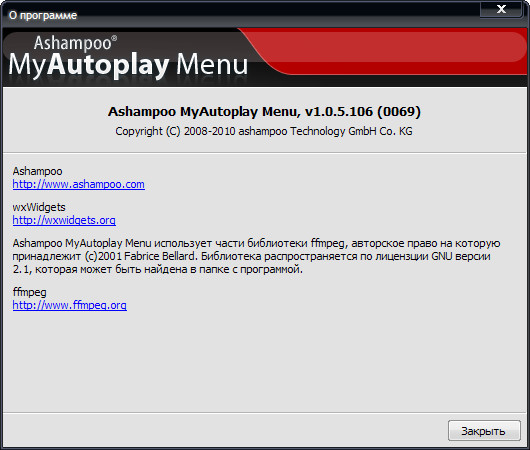Click the Ashampoo label above its link
The width and height of the screenshot is (530, 450).
[x=38, y=171]
